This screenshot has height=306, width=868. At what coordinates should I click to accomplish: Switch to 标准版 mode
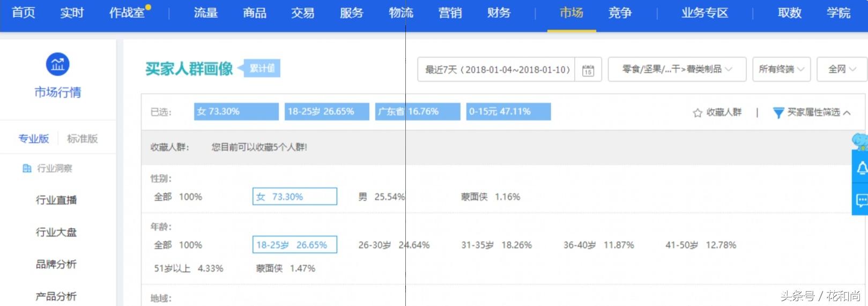pos(82,139)
